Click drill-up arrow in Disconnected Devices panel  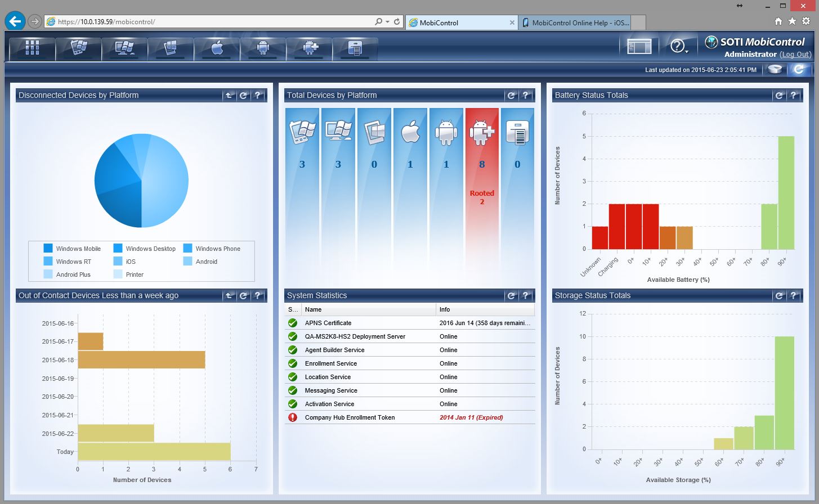tap(230, 95)
